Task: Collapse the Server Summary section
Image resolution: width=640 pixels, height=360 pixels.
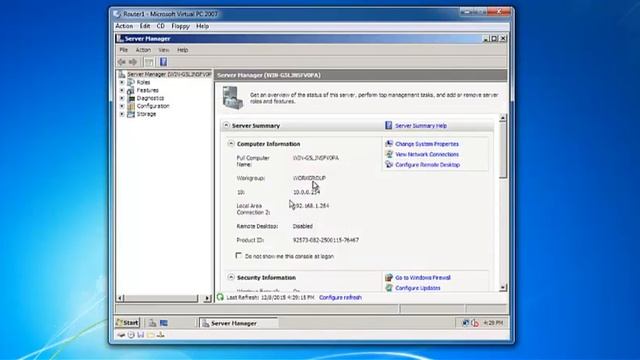Action: pyautogui.click(x=226, y=125)
